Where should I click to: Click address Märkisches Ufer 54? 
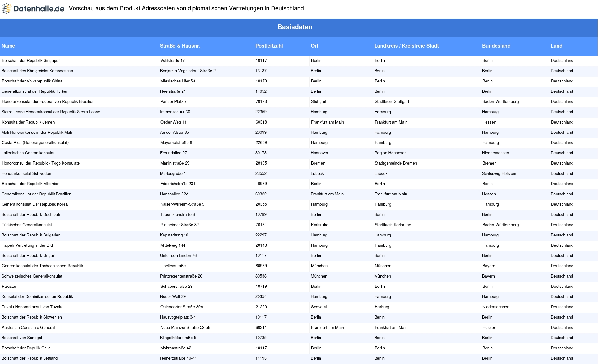178,81
